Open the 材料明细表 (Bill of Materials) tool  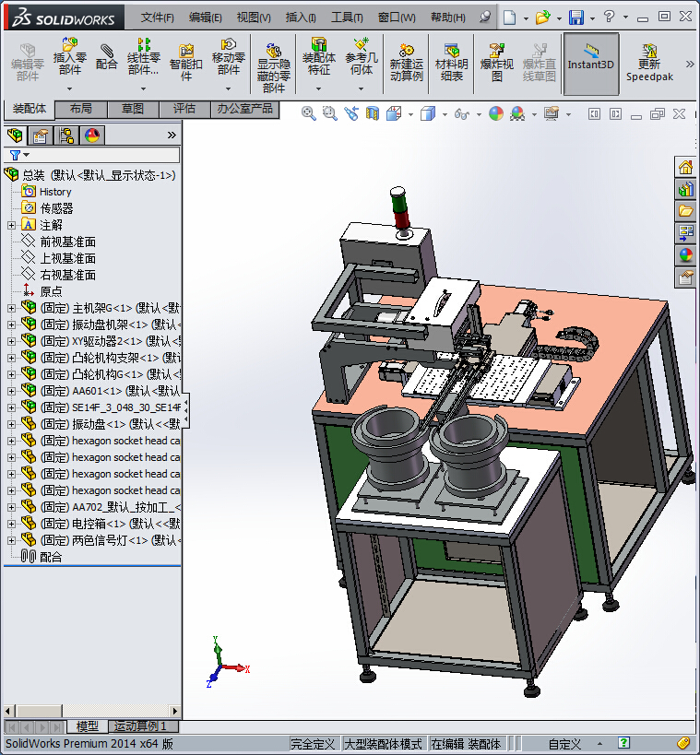[x=451, y=63]
